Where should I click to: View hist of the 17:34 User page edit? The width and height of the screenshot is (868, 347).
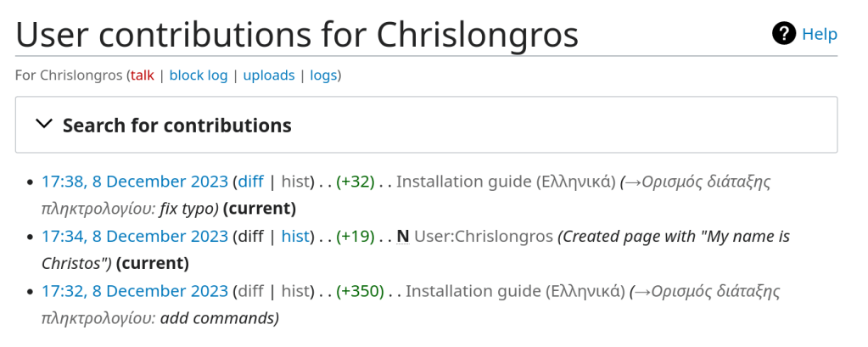(x=294, y=237)
